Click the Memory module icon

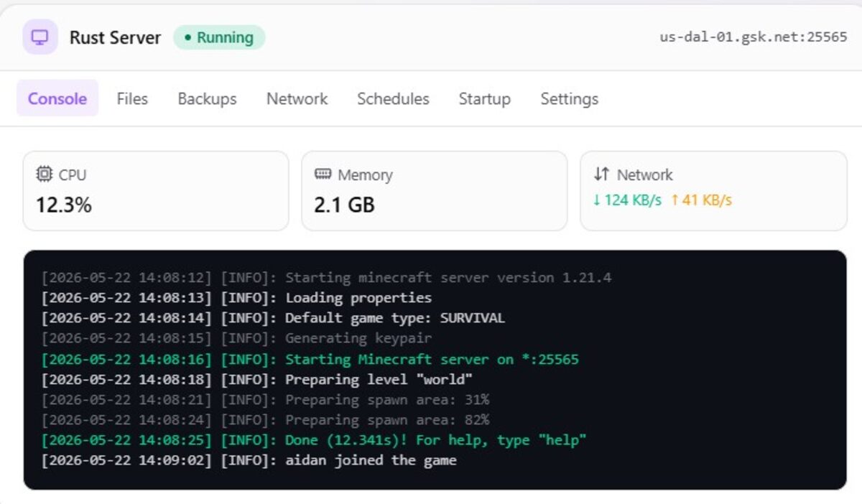tap(323, 174)
